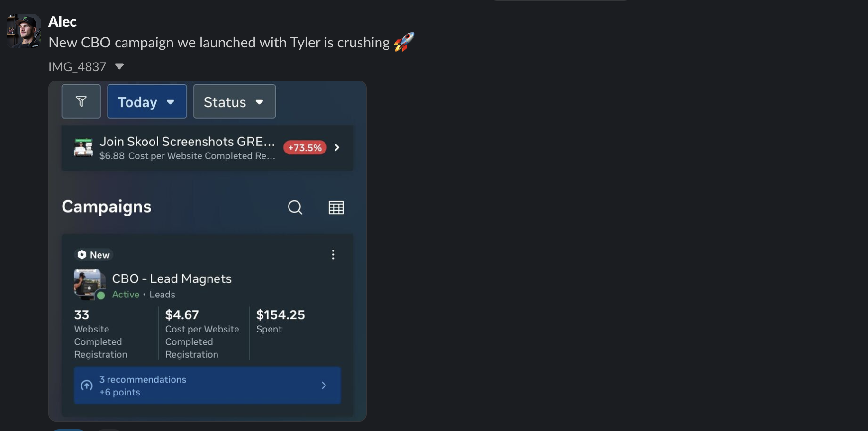Click the New badge icon on campaign
This screenshot has width=868, height=431.
coord(82,255)
